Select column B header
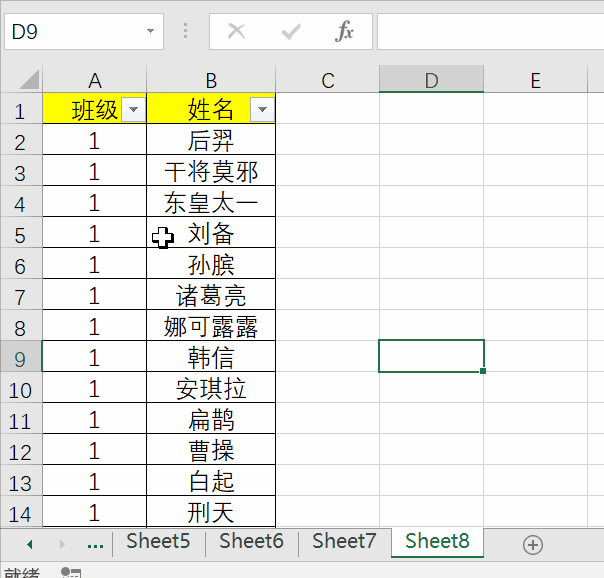Image resolution: width=604 pixels, height=578 pixels. click(211, 80)
